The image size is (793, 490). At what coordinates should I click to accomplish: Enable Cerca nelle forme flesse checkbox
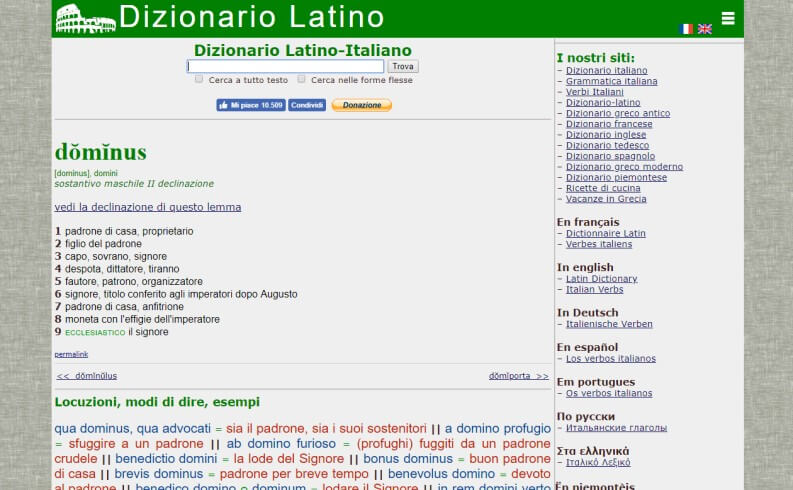tap(301, 79)
